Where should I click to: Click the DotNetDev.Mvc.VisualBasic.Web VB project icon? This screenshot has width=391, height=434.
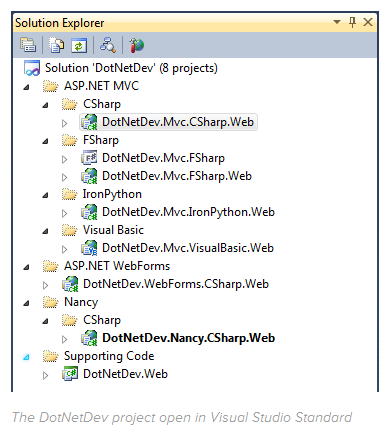(89, 248)
